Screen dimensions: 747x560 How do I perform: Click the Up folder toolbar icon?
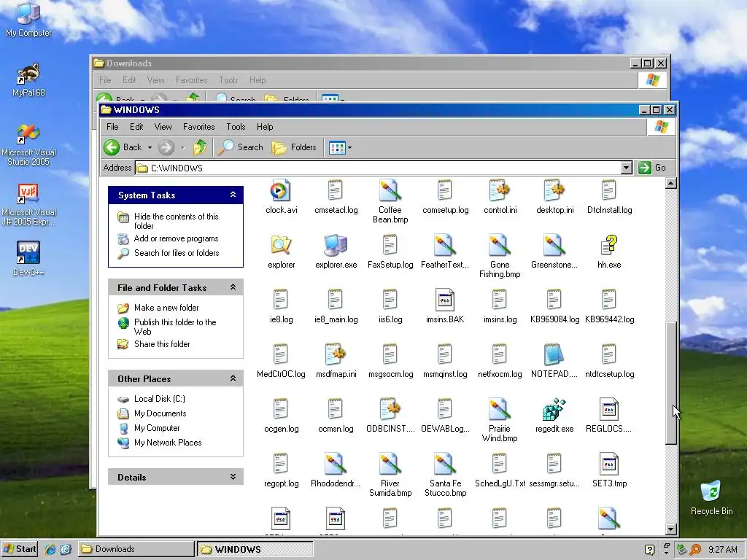200,147
